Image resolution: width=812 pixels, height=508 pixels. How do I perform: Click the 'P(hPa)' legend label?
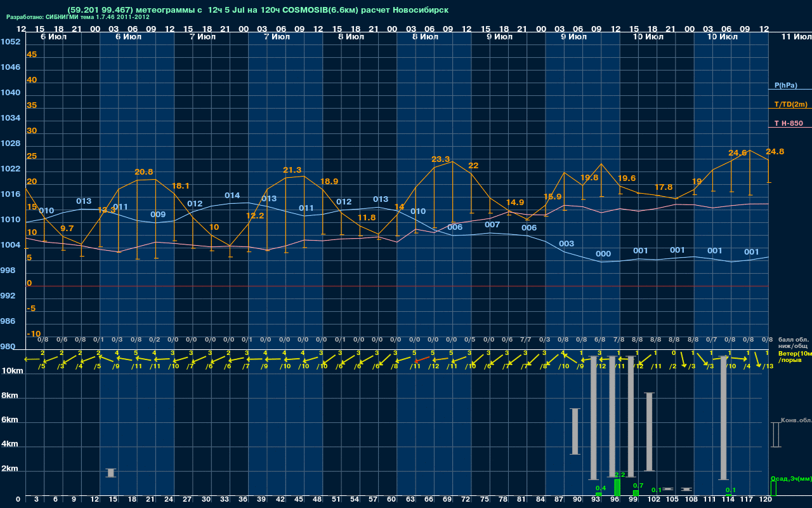785,85
